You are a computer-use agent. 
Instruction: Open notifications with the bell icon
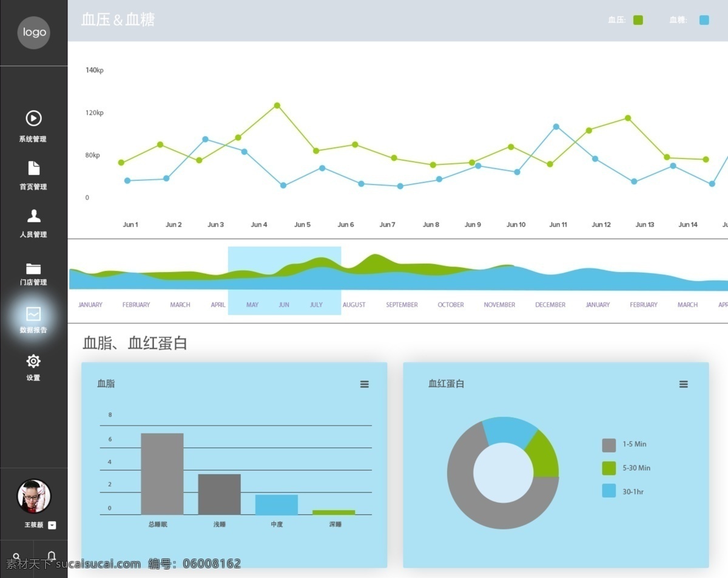pos(52,557)
